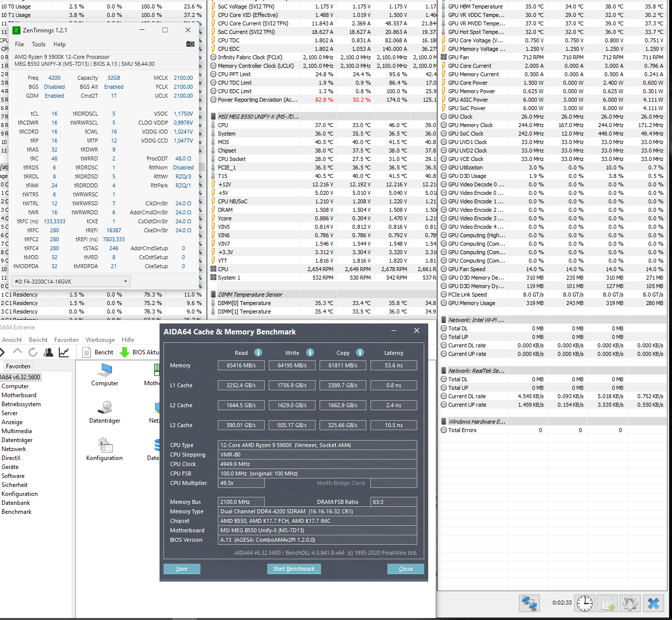Viewport: 672px width, 620px height.
Task: Select Server in the AIDA64 tree
Action: tap(9, 413)
